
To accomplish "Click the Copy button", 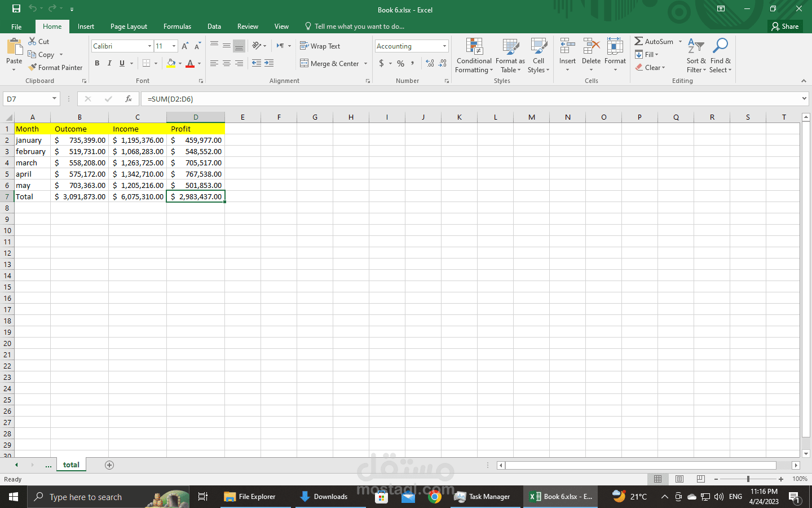I will pos(41,54).
